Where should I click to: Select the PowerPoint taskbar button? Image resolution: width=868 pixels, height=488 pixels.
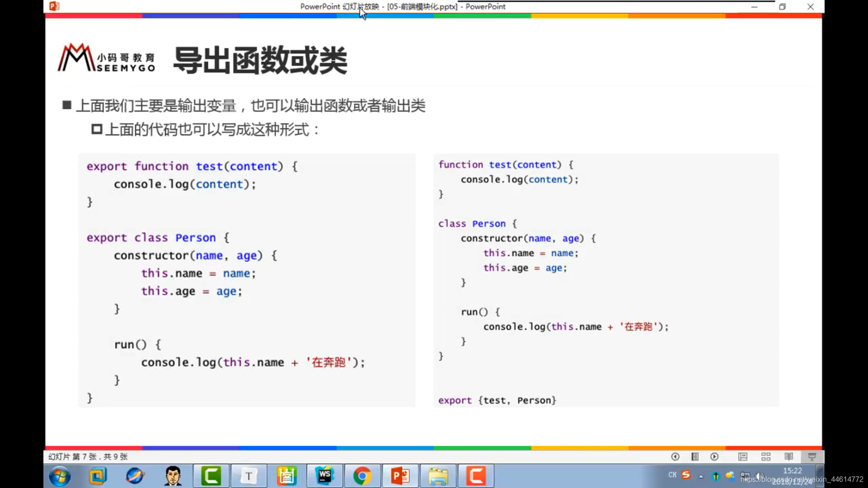coord(400,476)
